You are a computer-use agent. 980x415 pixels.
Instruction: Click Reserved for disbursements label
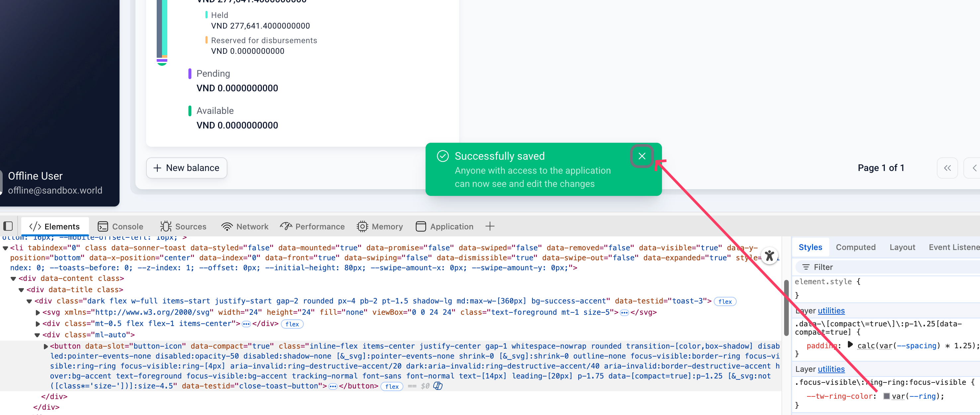[x=264, y=40]
